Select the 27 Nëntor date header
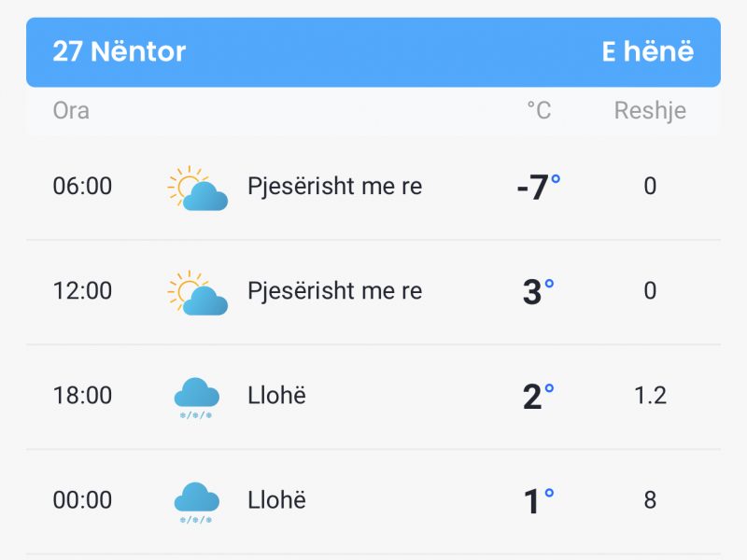Viewport: 747px width, 560px height. pos(120,51)
